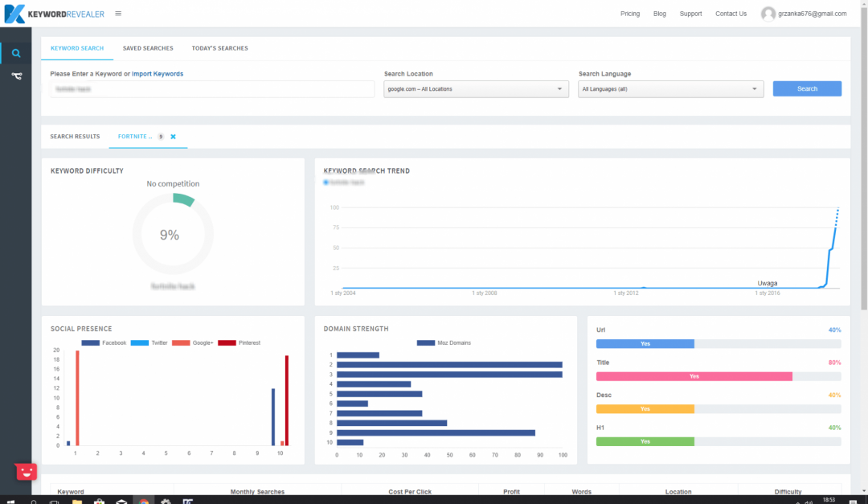Image resolution: width=868 pixels, height=504 pixels.
Task: Toggle the hamburger menu beside the logo
Action: click(x=118, y=14)
